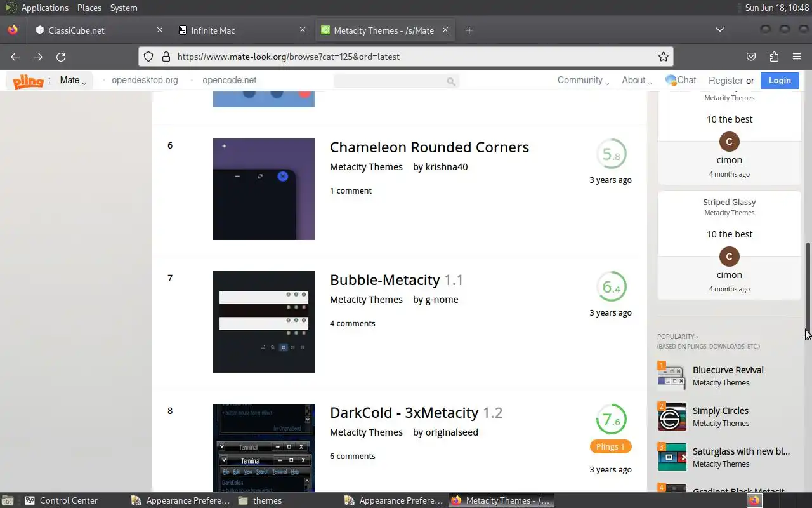
Task: Open the Pocket save icon
Action: (751, 57)
